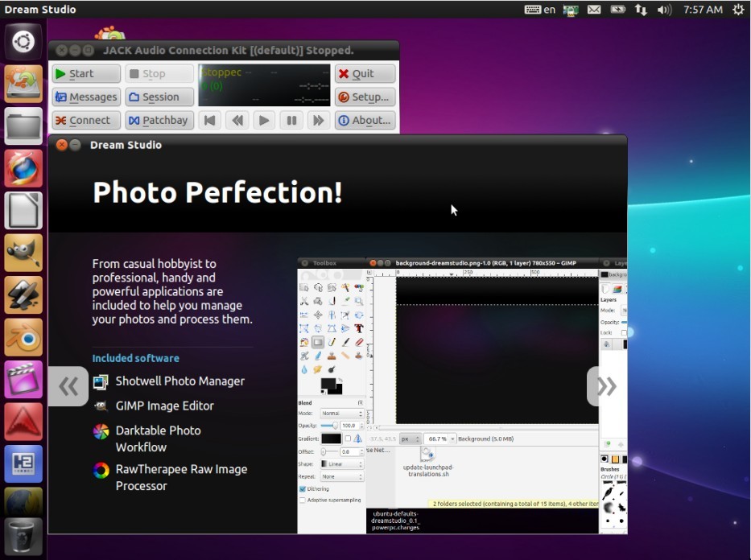
Task: Click the JACK transport fast-forward button
Action: (x=319, y=120)
